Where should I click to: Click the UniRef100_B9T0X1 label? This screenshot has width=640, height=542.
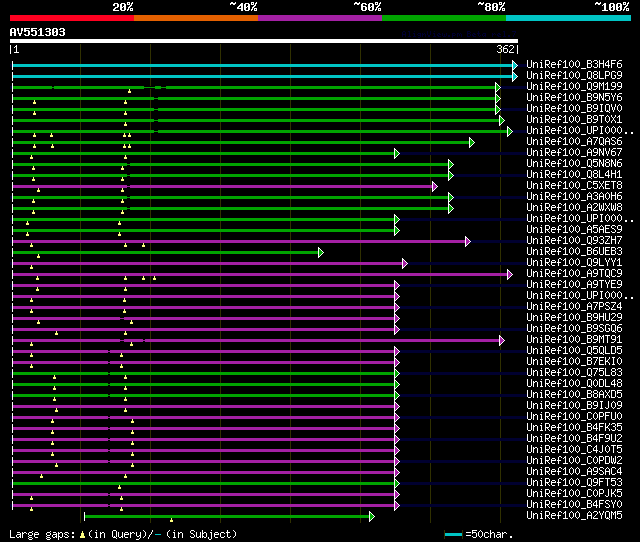pos(574,120)
